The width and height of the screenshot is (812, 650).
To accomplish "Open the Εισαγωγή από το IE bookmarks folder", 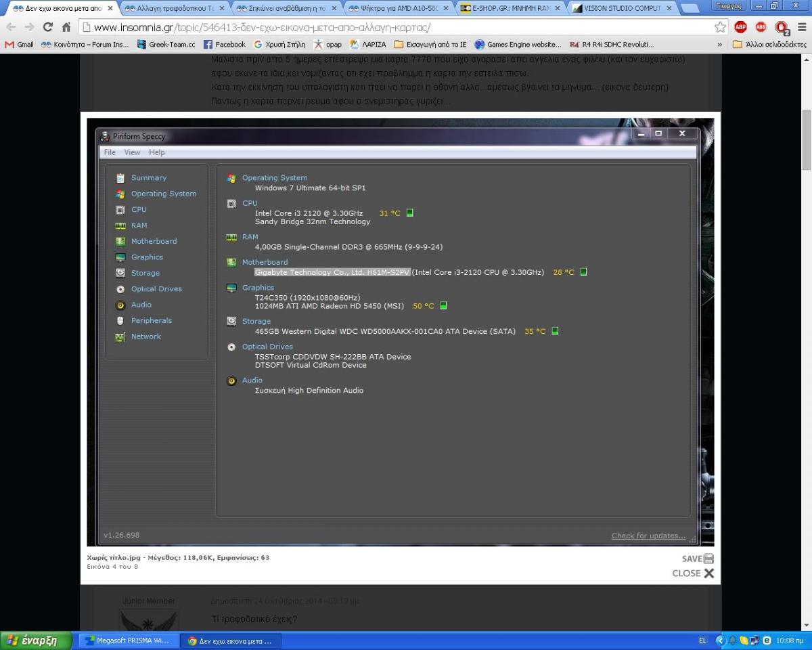I will 430,44.
